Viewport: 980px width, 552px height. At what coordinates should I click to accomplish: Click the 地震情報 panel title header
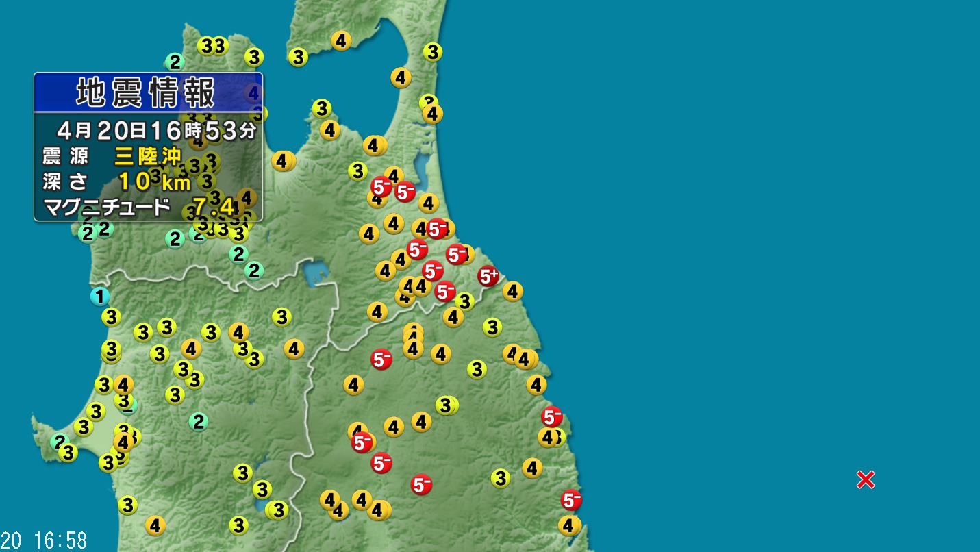[148, 92]
